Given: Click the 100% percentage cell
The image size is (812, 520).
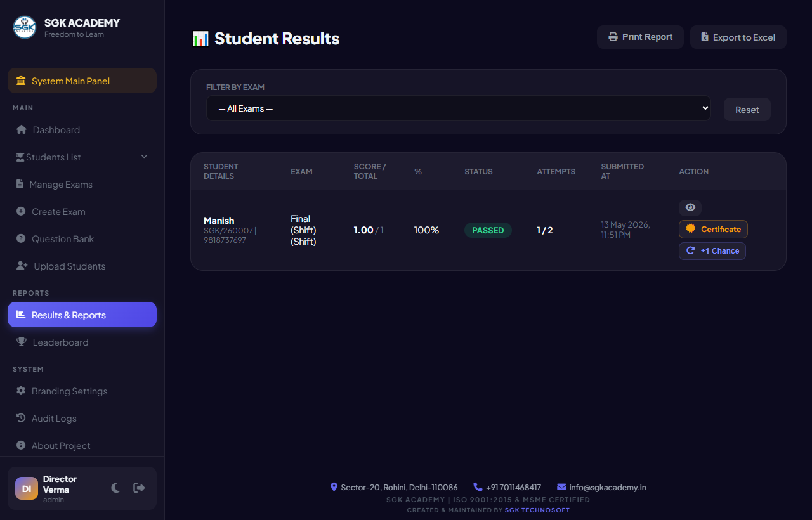Looking at the screenshot, I should pos(426,230).
